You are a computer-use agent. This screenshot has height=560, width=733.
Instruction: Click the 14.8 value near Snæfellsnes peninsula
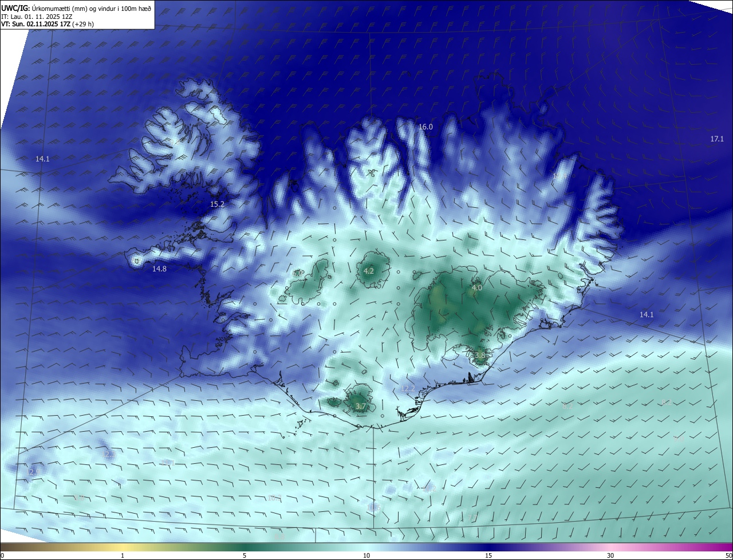coord(159,269)
